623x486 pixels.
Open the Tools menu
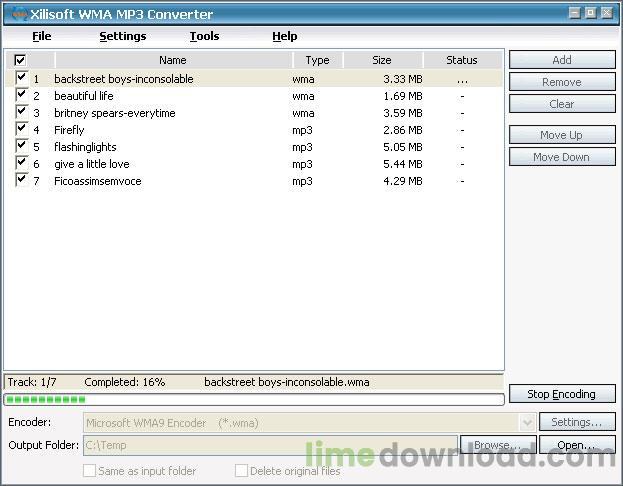204,36
